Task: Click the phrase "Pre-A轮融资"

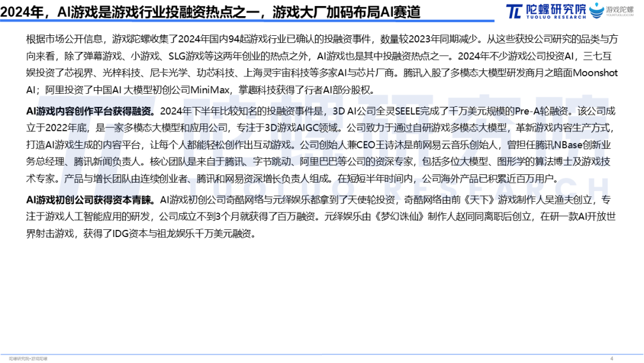Action: click(541, 111)
